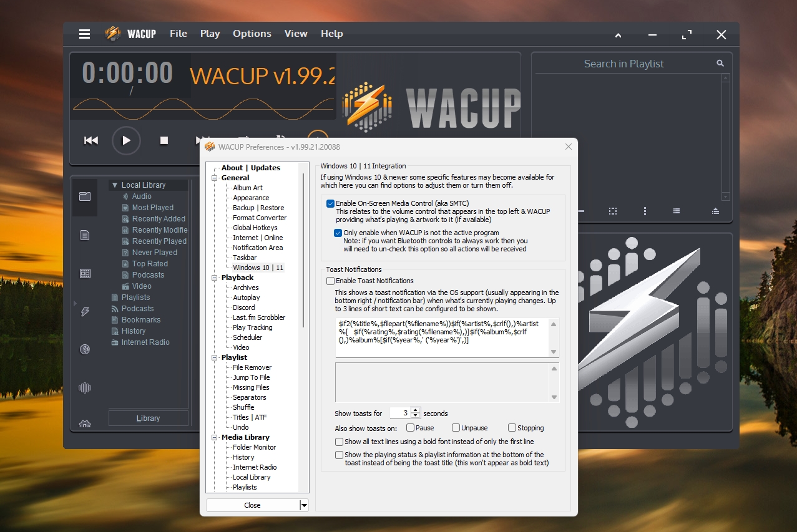Open the playlist list options icon
797x532 pixels.
point(677,211)
